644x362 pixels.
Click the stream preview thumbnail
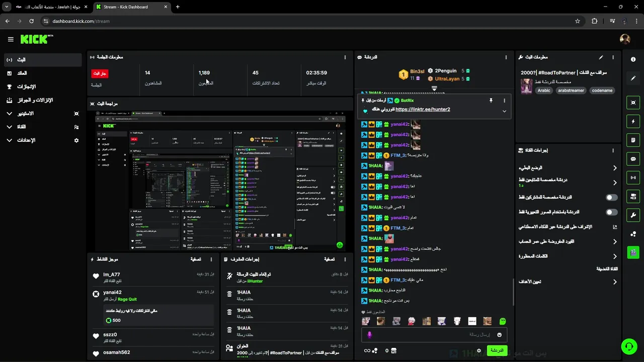220,181
